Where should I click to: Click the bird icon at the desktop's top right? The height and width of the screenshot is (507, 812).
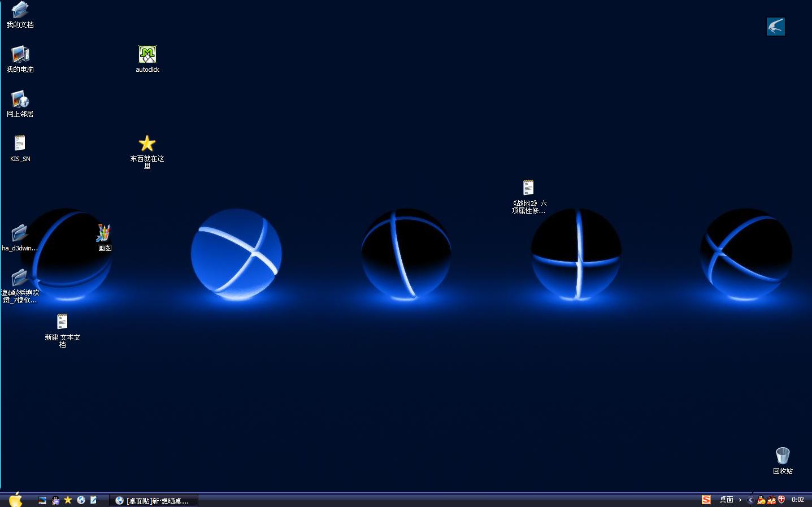coord(775,27)
